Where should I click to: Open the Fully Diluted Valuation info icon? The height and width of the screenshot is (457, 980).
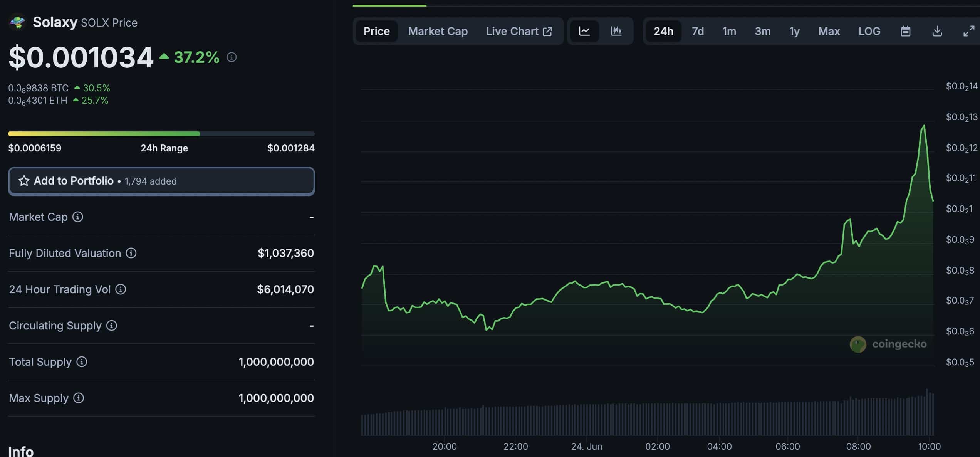[131, 253]
